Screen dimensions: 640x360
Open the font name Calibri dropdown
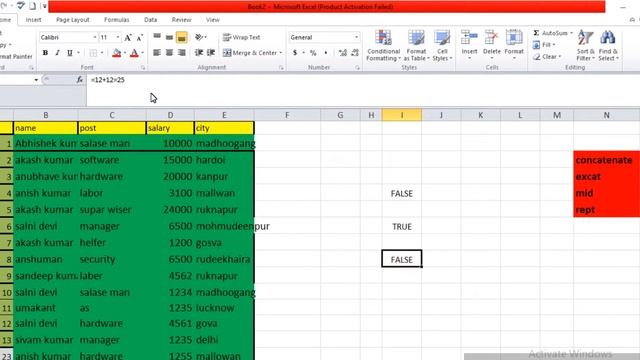click(95, 37)
